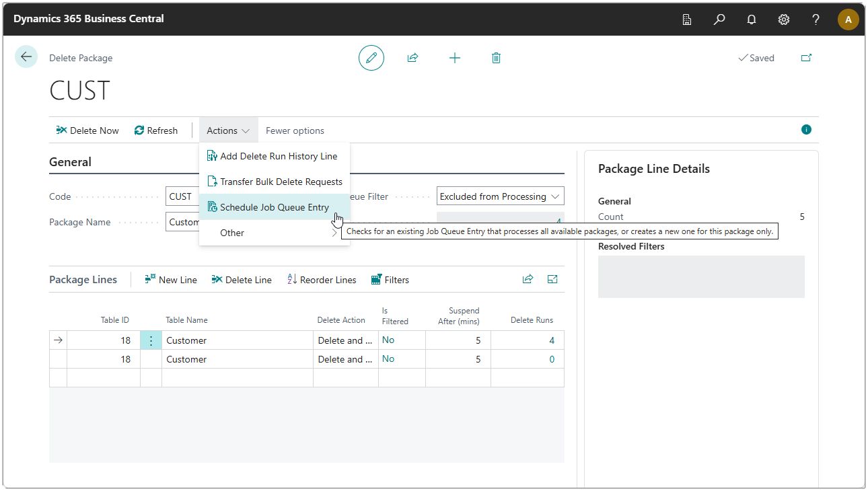Viewport: 868px width, 491px height.
Task: Open page in new window icon
Action: click(x=806, y=58)
